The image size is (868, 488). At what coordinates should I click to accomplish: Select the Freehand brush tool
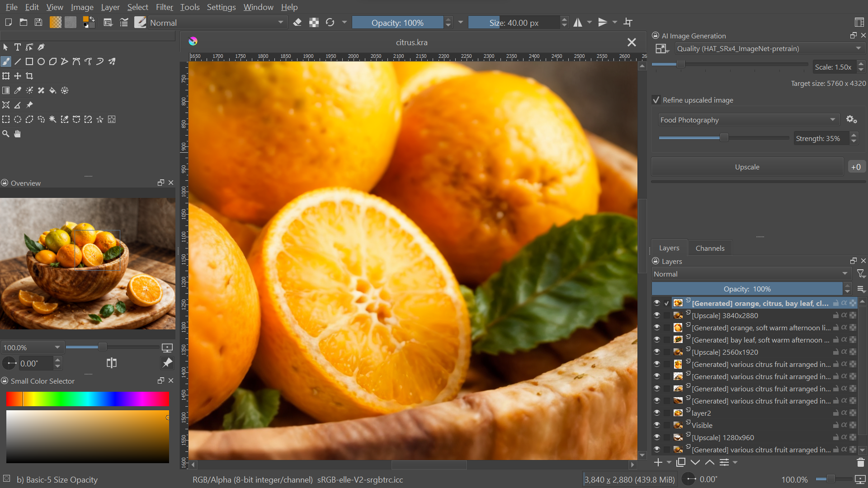[x=6, y=61]
